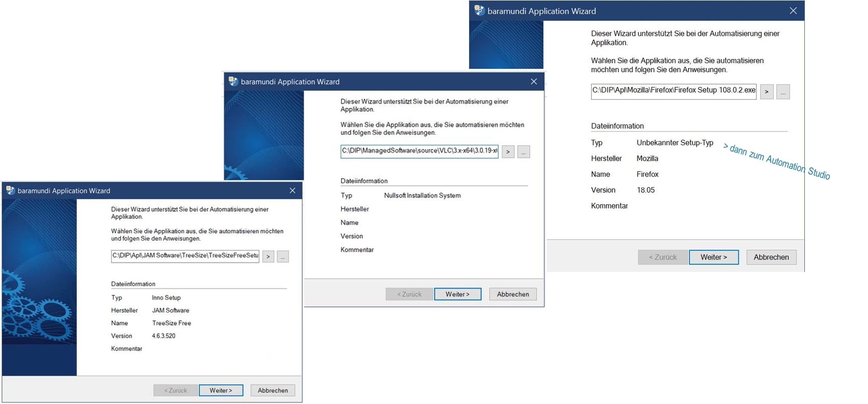Click Abbrechen in the TreeSize wizard
This screenshot has height=404, width=868.
273,390
